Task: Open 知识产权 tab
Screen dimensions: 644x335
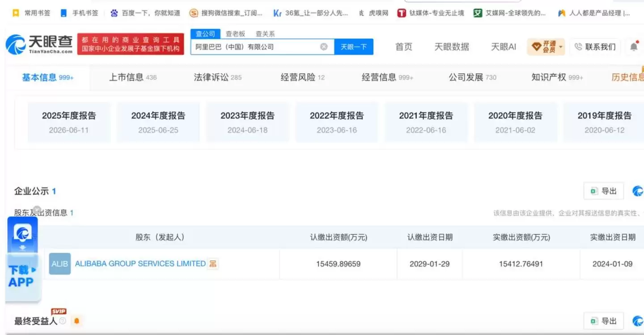Action: pos(557,77)
